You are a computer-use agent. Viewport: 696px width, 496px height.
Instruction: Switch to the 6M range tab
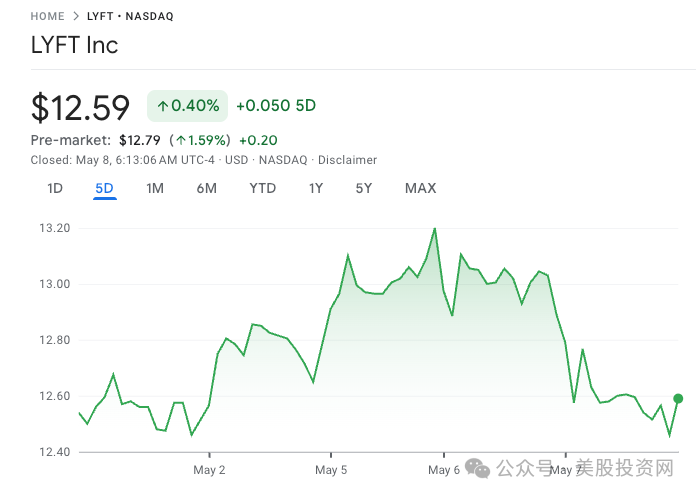pyautogui.click(x=207, y=188)
